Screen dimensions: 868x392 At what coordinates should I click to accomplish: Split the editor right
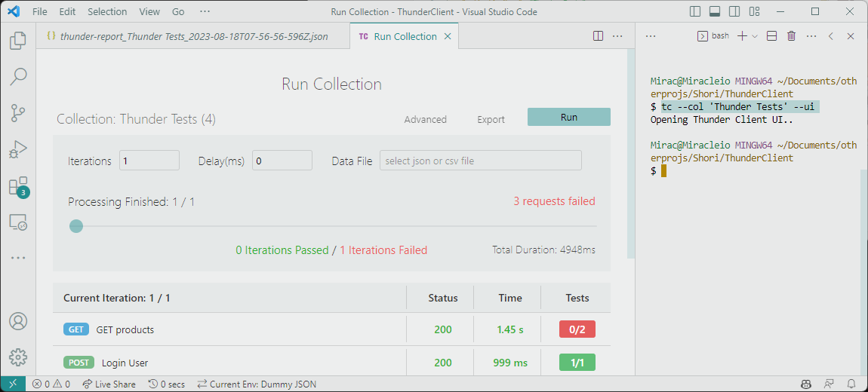point(598,36)
